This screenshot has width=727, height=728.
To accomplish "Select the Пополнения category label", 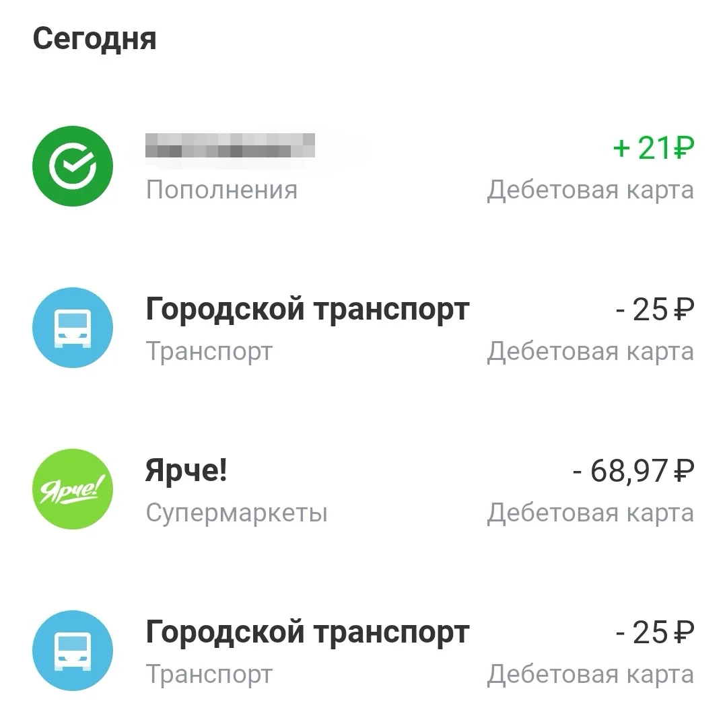I will 221,190.
